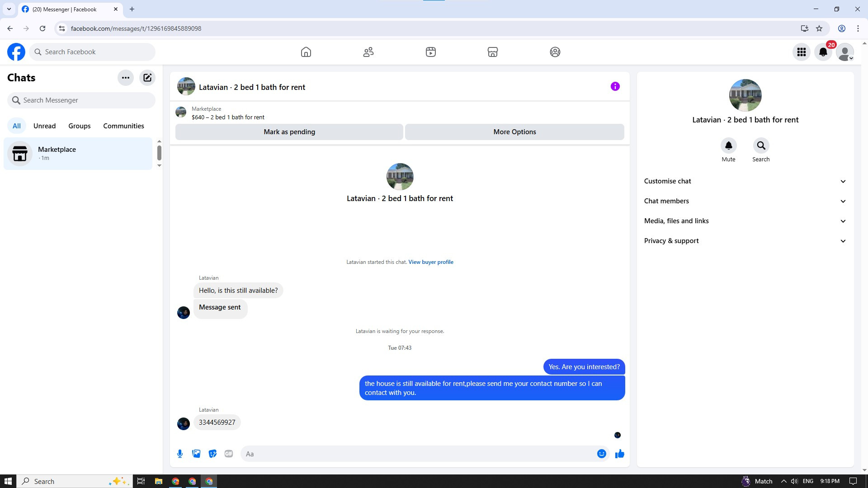The height and width of the screenshot is (488, 868).
Task: Click the chat list scrollbar
Action: (159, 153)
